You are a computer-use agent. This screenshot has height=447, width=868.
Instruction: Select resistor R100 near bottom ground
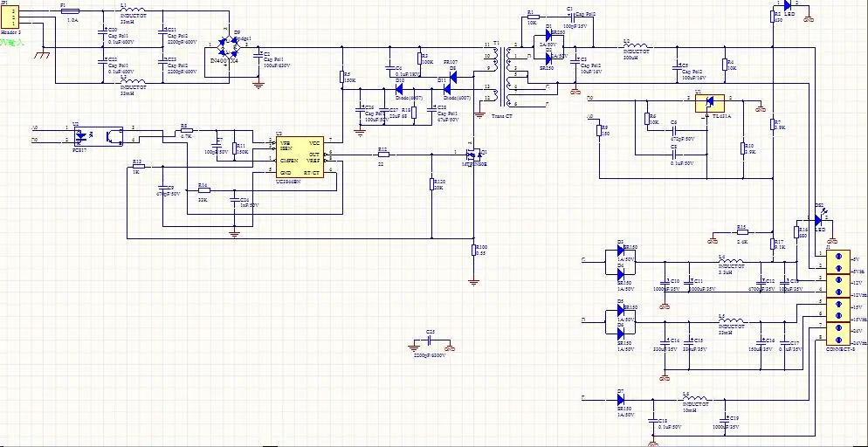[474, 250]
